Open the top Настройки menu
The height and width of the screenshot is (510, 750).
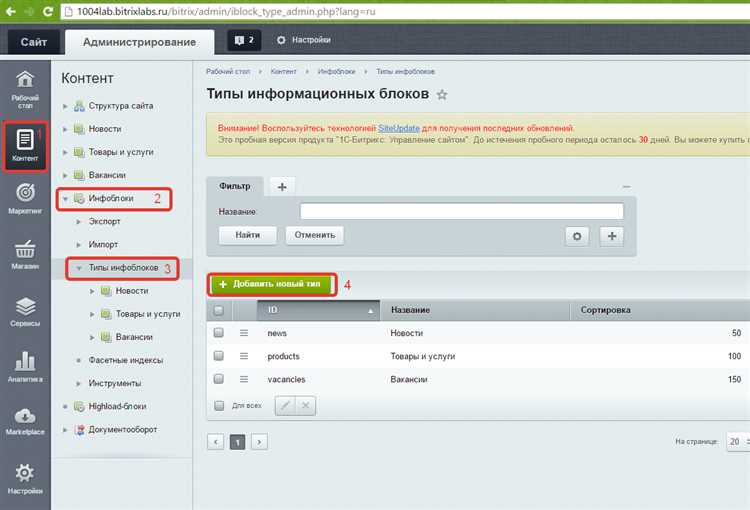[304, 40]
